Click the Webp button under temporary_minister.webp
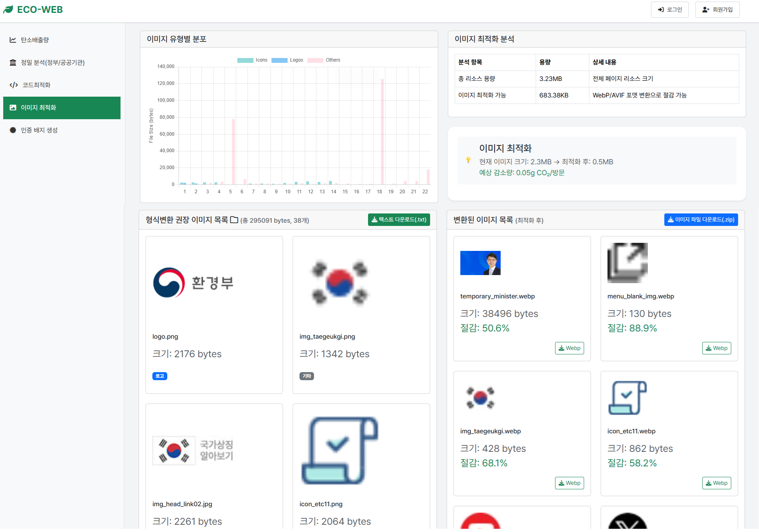Viewport: 759px width, 532px height. tap(569, 348)
